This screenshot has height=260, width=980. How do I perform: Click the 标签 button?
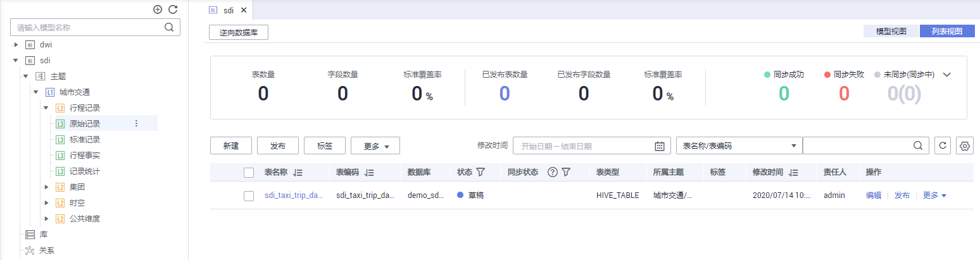pyautogui.click(x=325, y=145)
